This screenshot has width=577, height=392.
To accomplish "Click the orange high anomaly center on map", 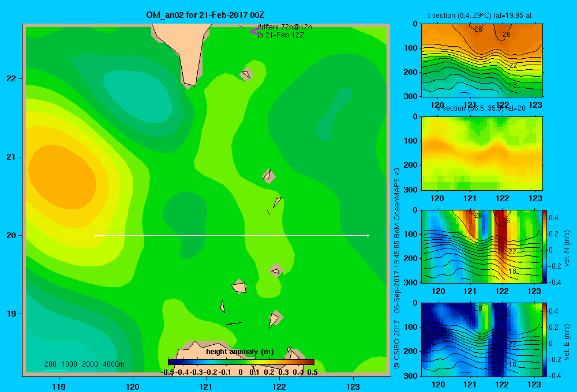I will [62, 177].
